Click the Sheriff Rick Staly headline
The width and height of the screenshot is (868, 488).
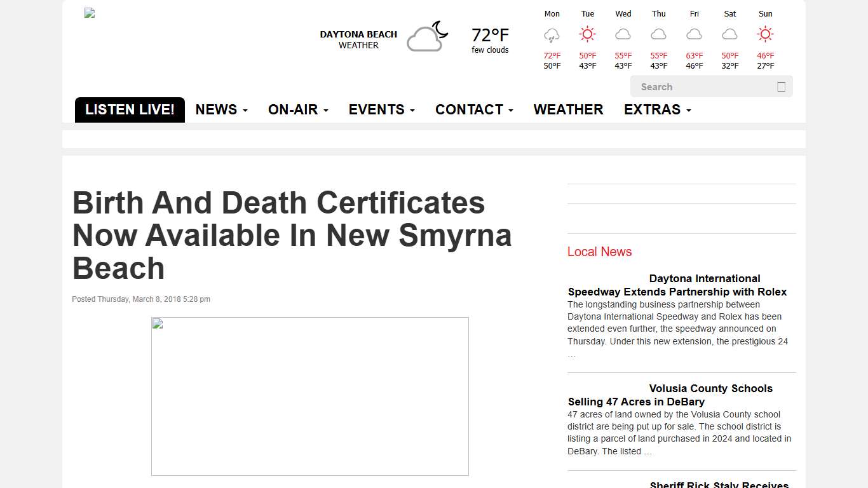point(720,484)
